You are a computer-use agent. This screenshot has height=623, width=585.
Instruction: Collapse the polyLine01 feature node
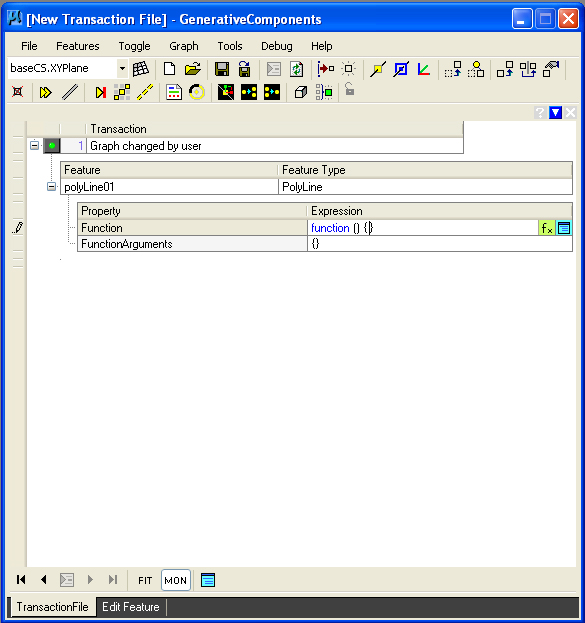[51, 186]
